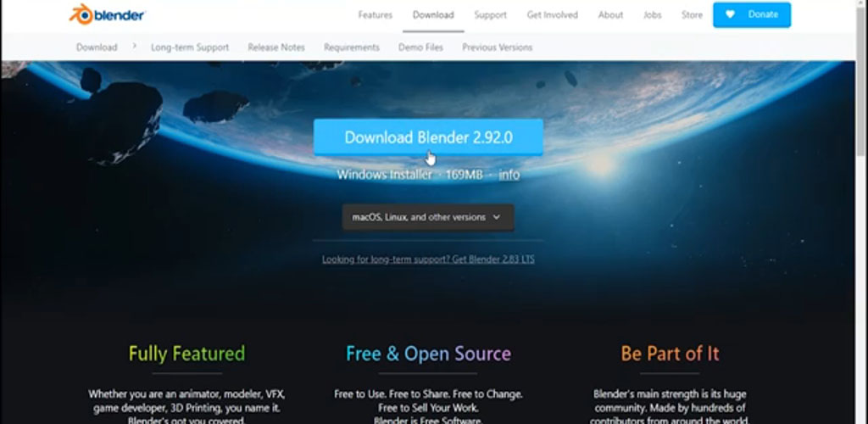Click the Blender logo
The width and height of the screenshot is (868, 424).
[x=107, y=15]
